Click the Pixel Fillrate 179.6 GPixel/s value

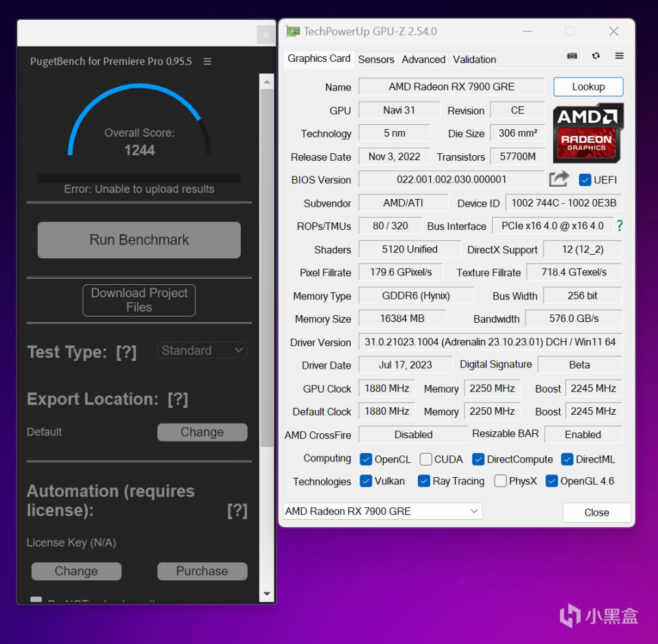tap(401, 272)
